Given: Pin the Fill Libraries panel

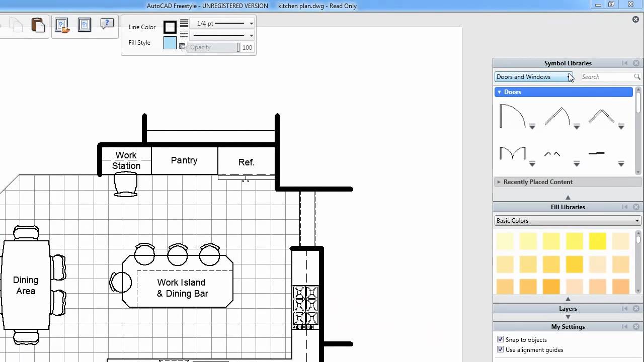Looking at the screenshot, I should coord(625,207).
